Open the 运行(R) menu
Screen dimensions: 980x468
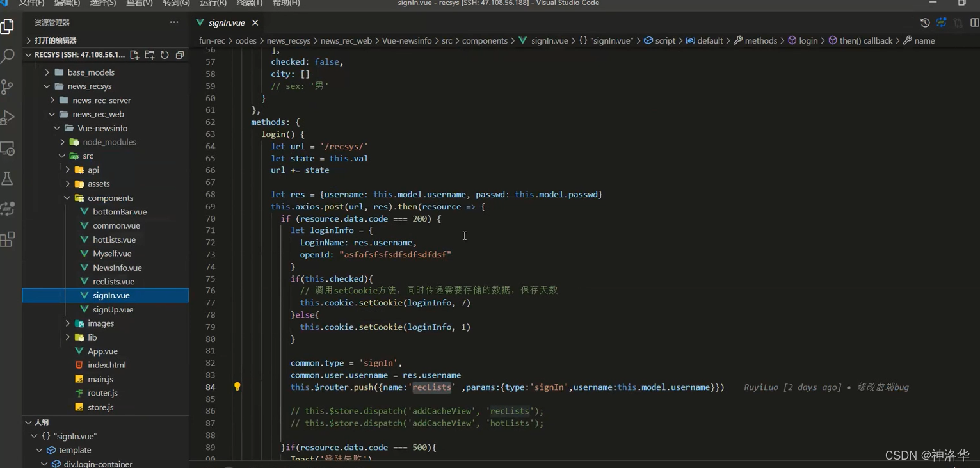click(213, 3)
